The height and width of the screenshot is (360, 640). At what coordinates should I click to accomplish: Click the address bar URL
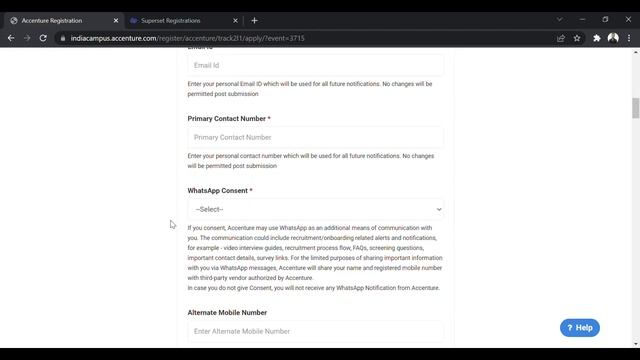[x=187, y=38]
